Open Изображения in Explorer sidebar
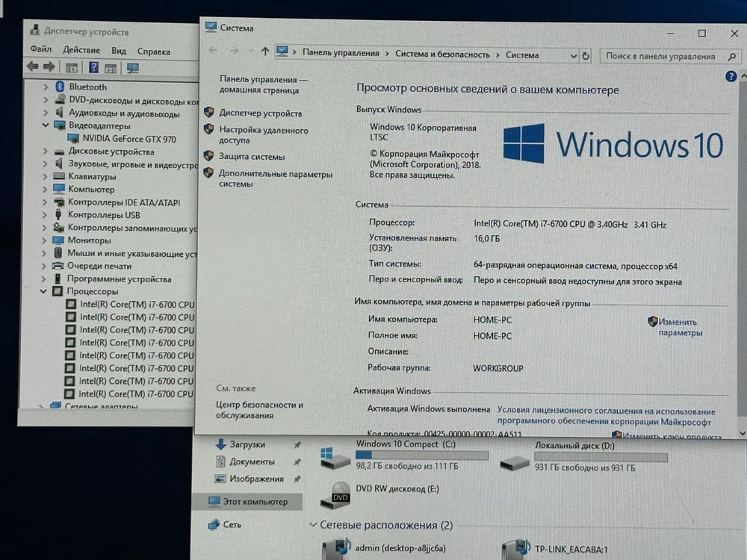Image resolution: width=747 pixels, height=560 pixels. point(256,479)
